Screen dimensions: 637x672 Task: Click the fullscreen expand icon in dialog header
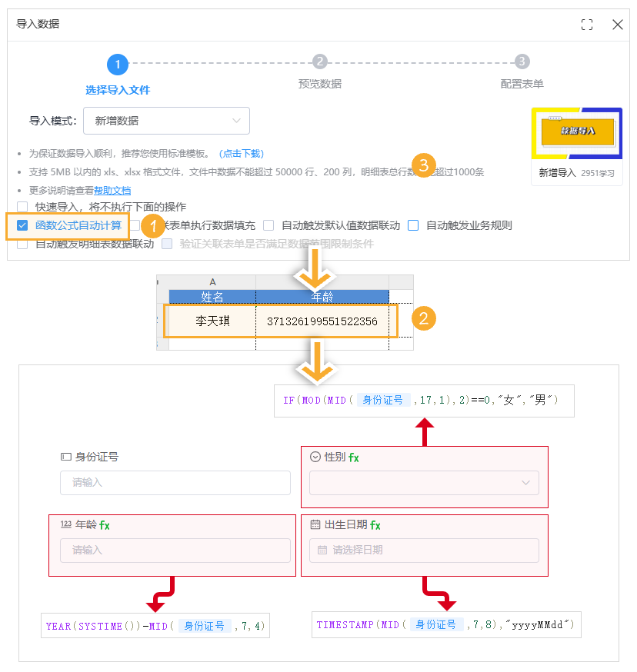tap(587, 24)
